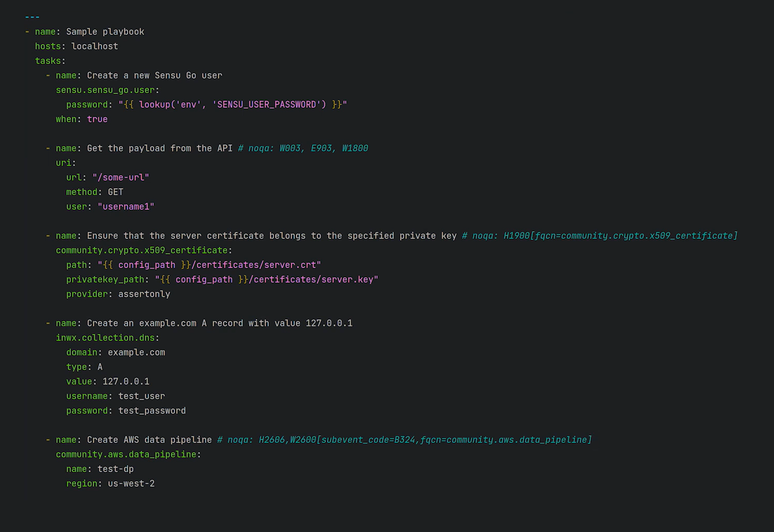The image size is (774, 532).
Task: Click the "/some-url" string value
Action: tap(120, 178)
